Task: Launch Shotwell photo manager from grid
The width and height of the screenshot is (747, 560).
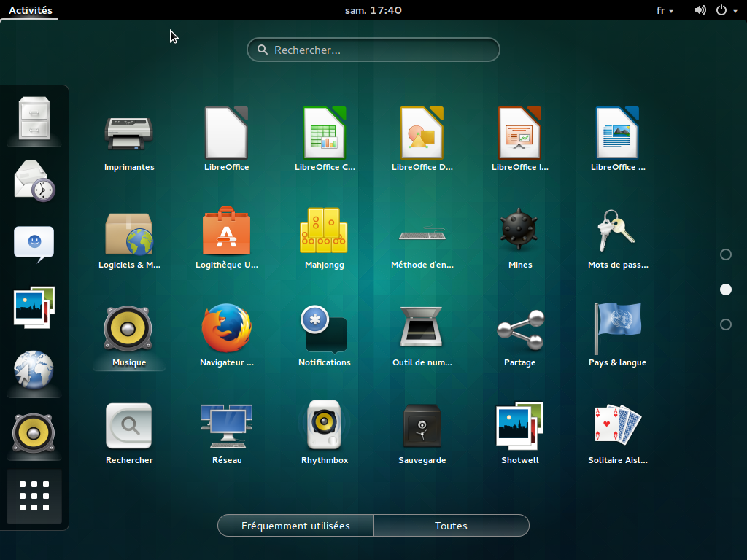Action: [519, 427]
